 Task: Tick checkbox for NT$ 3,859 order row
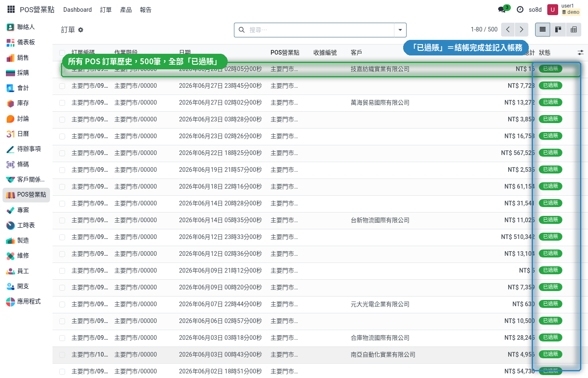pyautogui.click(x=62, y=120)
